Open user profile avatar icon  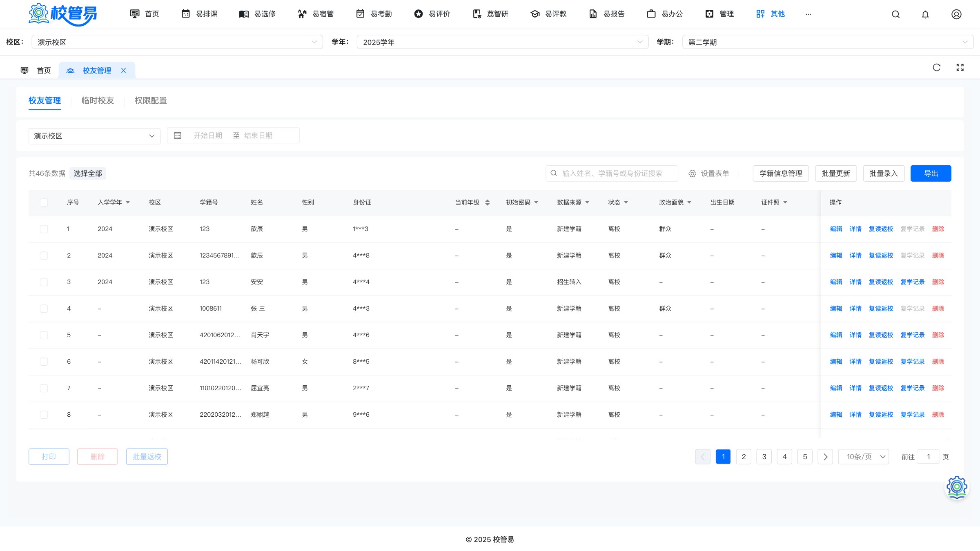pyautogui.click(x=956, y=14)
